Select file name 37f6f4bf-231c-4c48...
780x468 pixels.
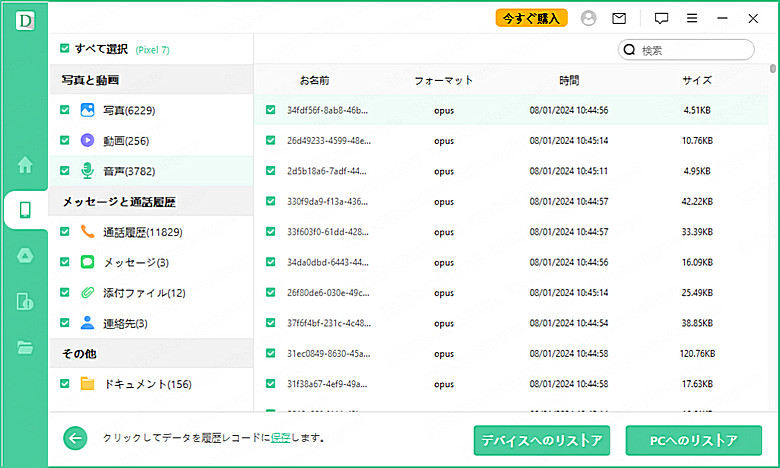[328, 323]
